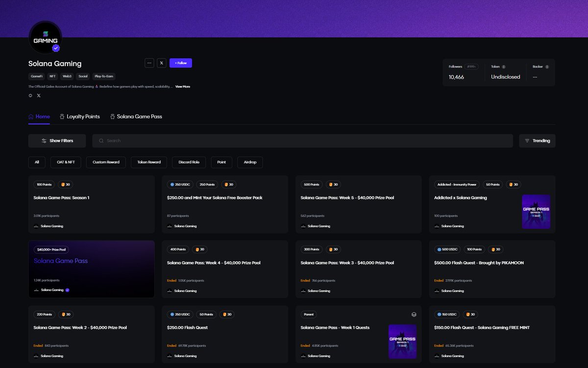The width and height of the screenshot is (588, 368).
Task: Switch to the Home tab
Action: (39, 117)
